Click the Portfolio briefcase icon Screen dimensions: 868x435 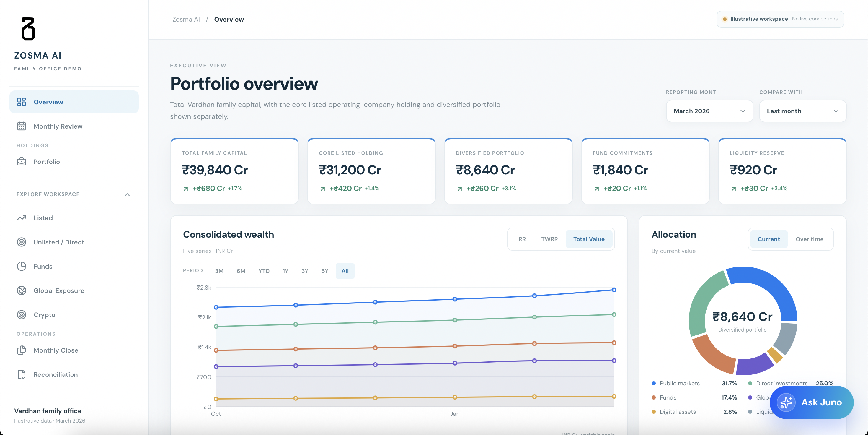click(x=22, y=162)
